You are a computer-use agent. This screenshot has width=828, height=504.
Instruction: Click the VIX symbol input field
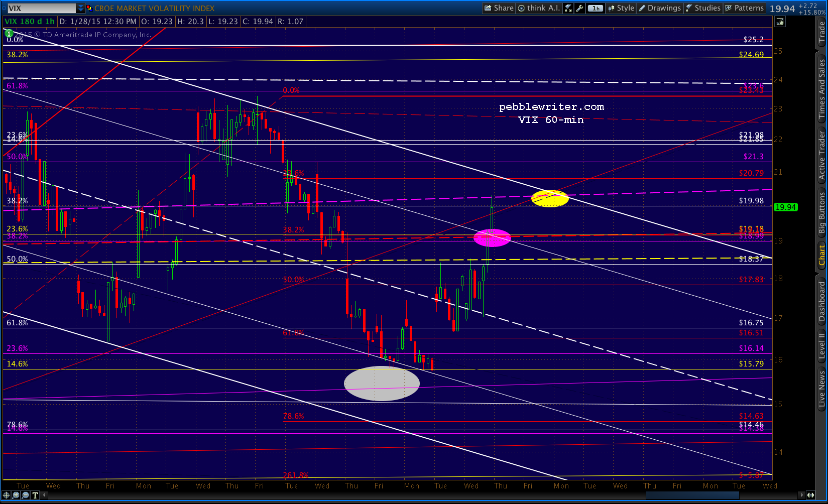(x=41, y=8)
